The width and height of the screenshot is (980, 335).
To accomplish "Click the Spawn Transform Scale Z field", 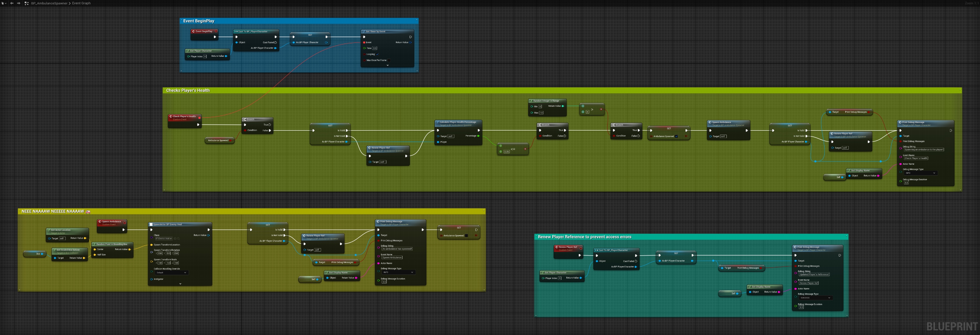I will (176, 263).
